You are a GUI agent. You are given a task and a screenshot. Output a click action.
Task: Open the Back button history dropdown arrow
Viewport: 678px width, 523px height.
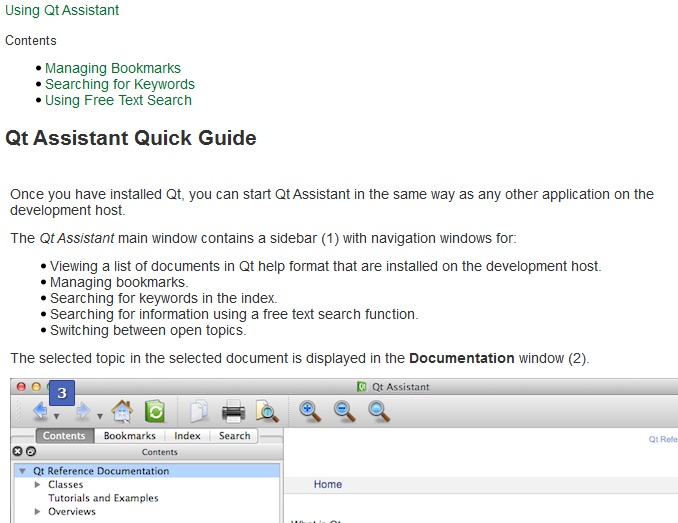point(57,416)
